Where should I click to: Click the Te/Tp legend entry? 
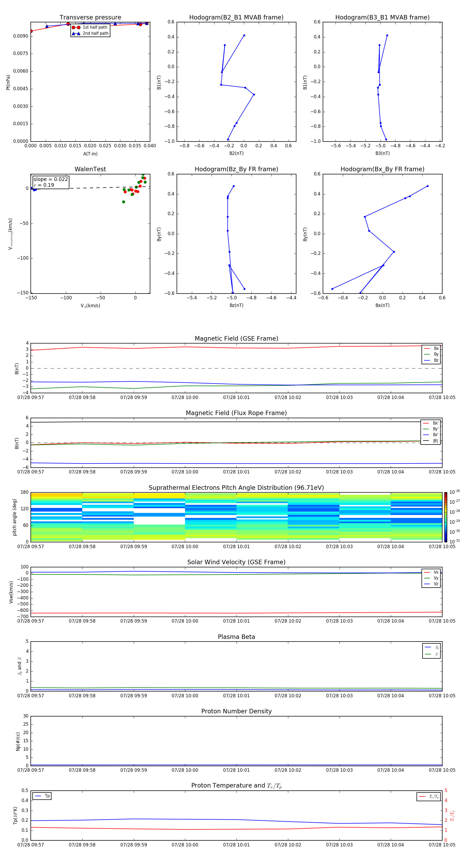click(429, 796)
